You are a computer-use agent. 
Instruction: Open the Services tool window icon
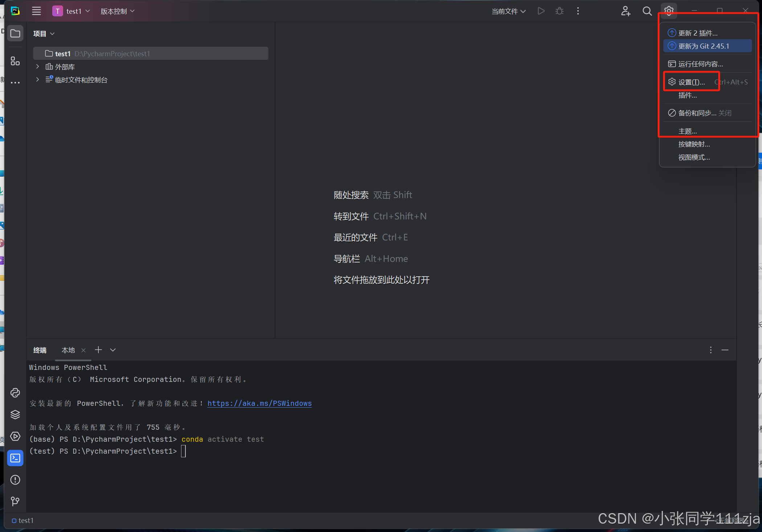pyautogui.click(x=15, y=436)
